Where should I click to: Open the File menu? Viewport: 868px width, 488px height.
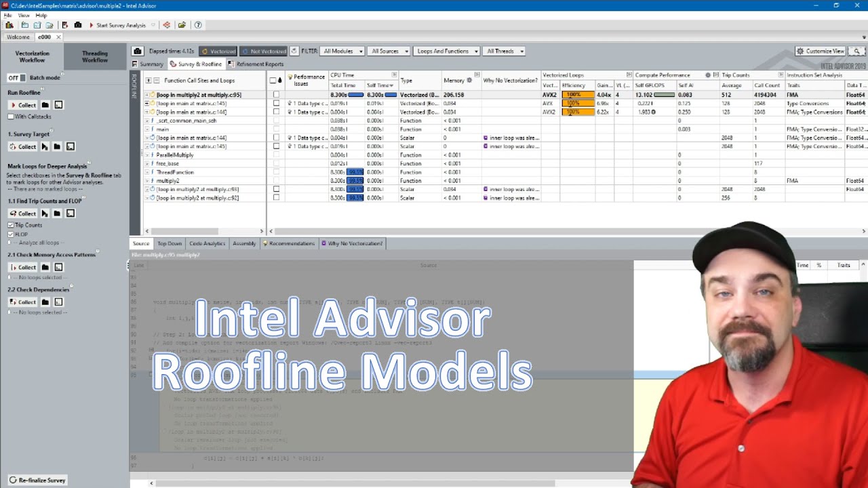pyautogui.click(x=8, y=15)
